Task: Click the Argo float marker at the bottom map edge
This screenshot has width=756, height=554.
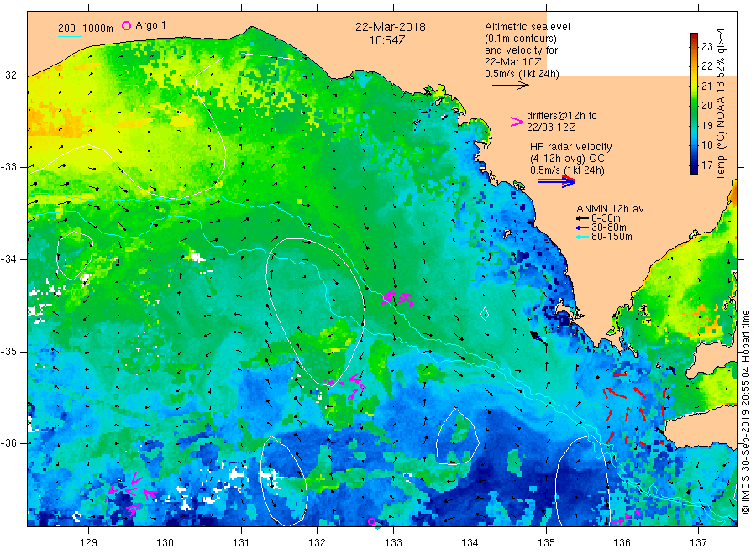Action: (371, 522)
